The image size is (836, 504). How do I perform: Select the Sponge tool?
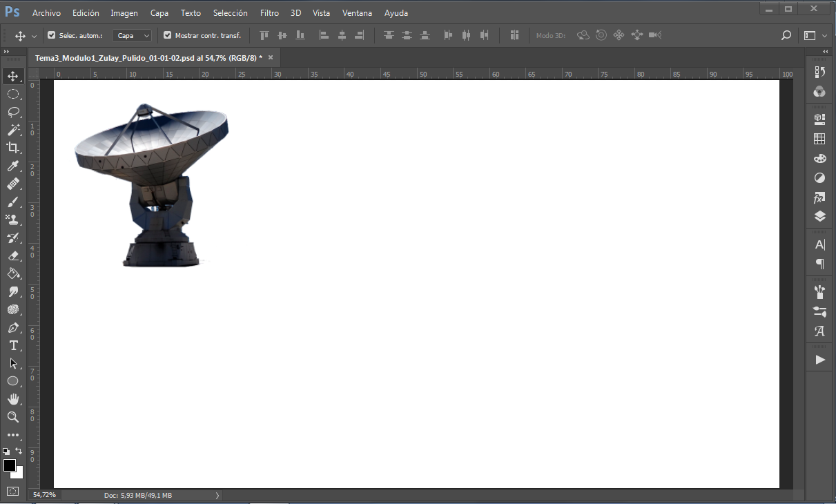tap(13, 309)
